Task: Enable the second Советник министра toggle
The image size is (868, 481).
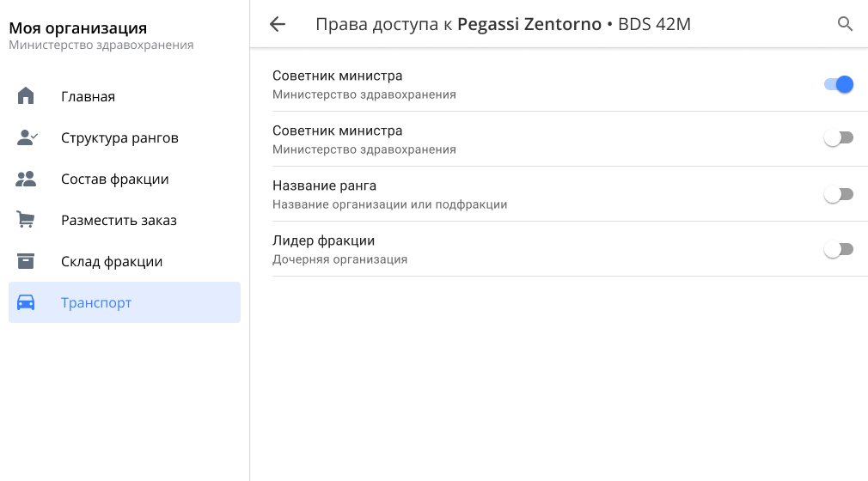Action: [838, 138]
